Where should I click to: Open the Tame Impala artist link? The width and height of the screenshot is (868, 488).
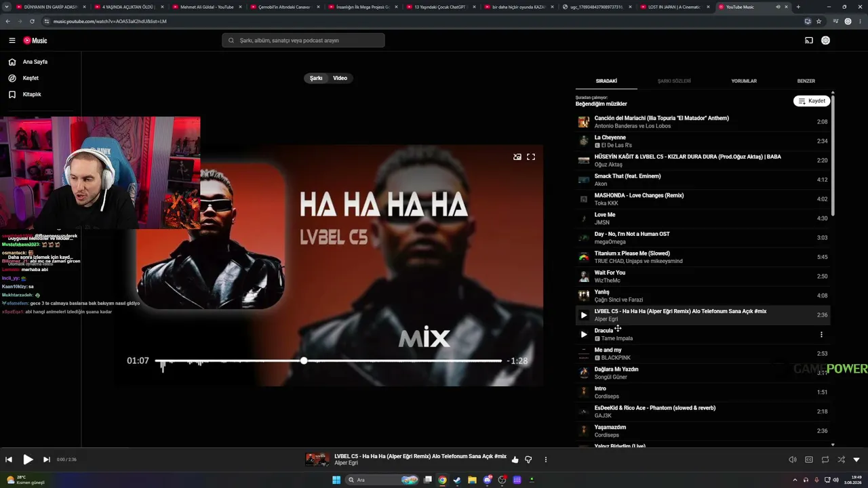tap(617, 338)
